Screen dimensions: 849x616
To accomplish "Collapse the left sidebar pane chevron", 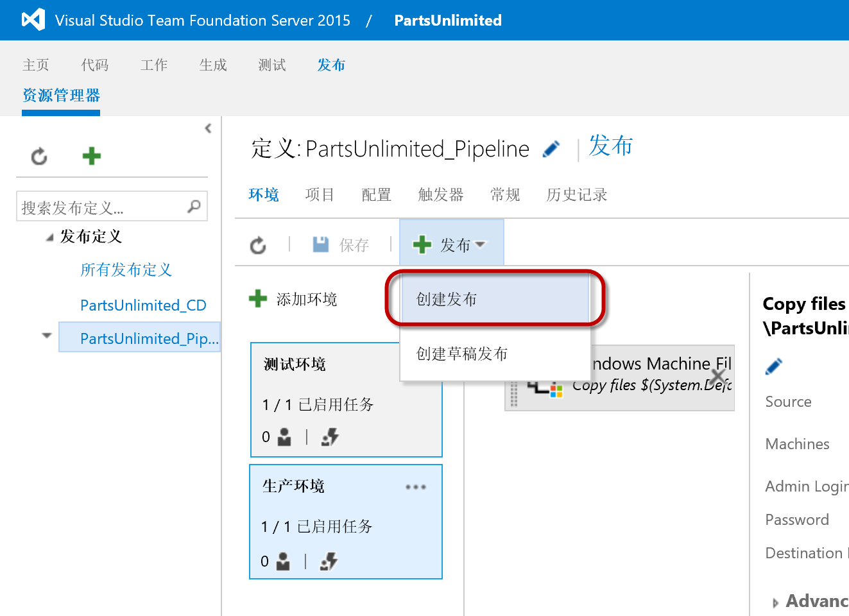I will (x=208, y=128).
